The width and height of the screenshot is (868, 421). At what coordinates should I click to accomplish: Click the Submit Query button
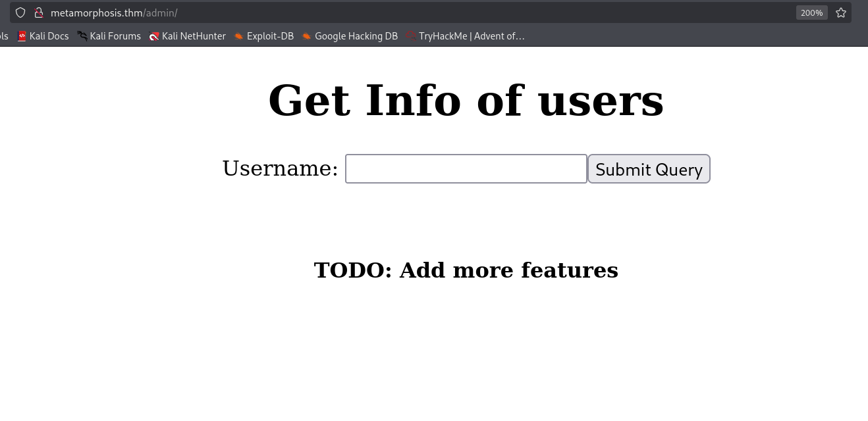pyautogui.click(x=649, y=168)
